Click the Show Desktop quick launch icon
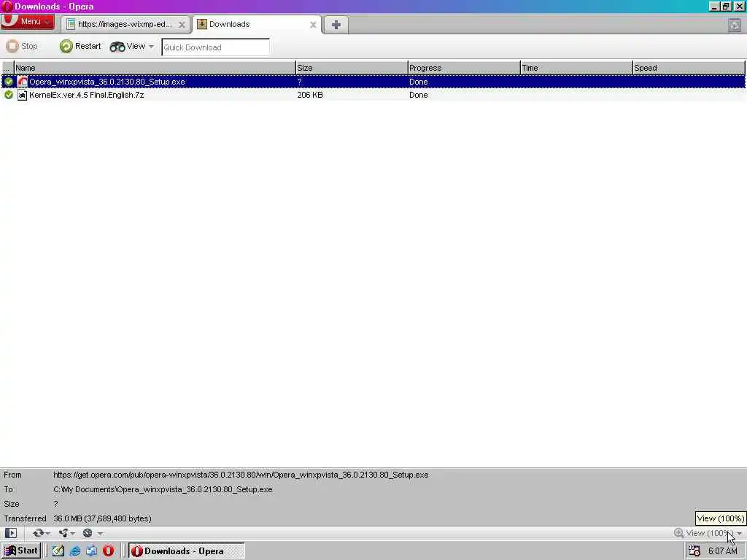Image resolution: width=747 pixels, height=560 pixels. pos(91,551)
